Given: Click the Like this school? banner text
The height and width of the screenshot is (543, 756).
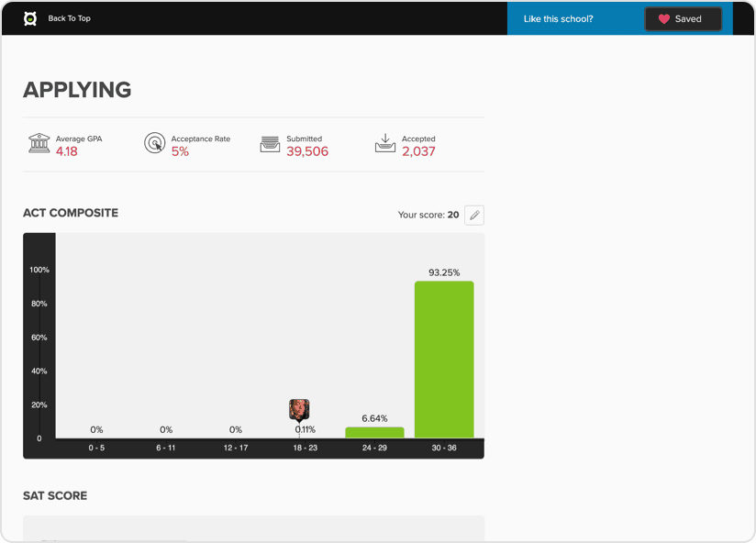Looking at the screenshot, I should 558,18.
